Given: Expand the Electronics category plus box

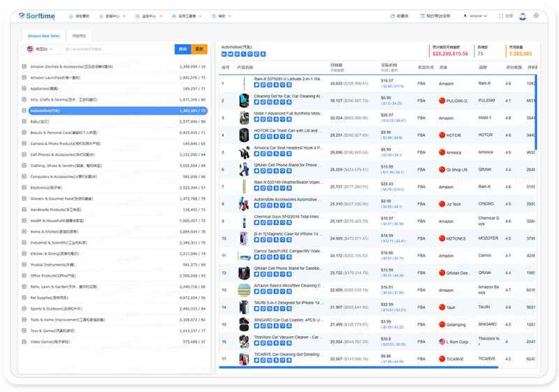Looking at the screenshot, I should pyautogui.click(x=24, y=187).
